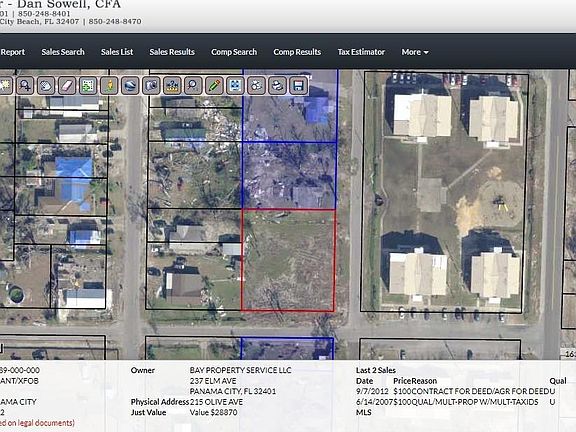This screenshot has width=576, height=432.
Task: Click the pink eraser clear tool
Action: tap(67, 86)
